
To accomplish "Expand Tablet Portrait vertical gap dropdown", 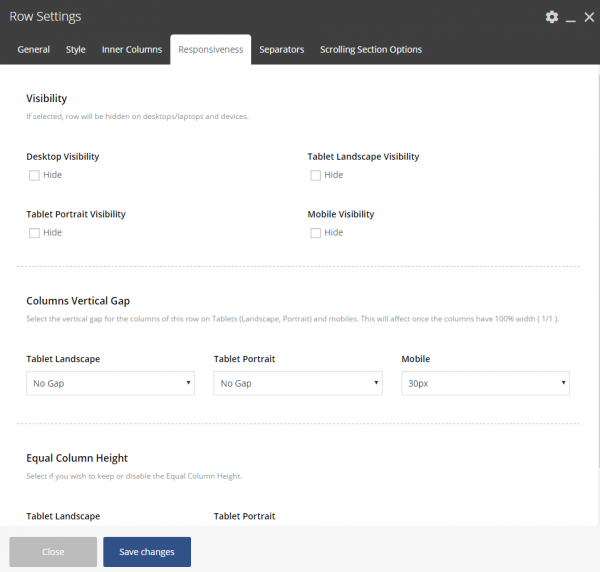I will 298,383.
